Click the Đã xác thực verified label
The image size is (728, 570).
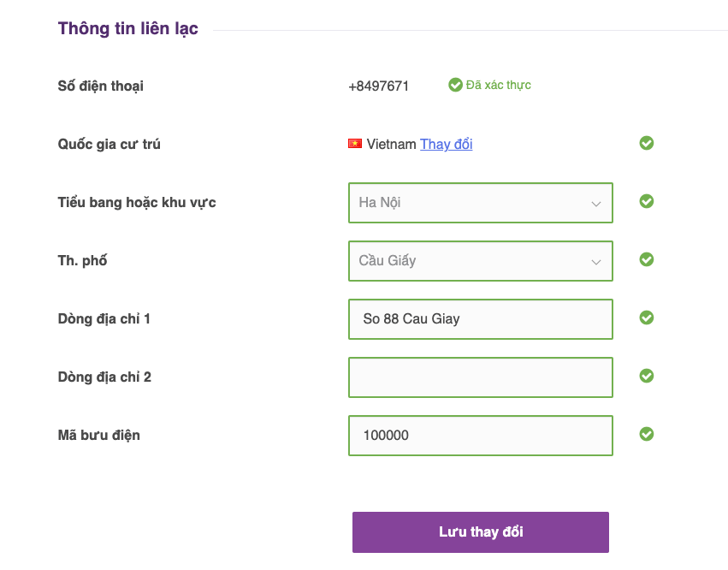[498, 85]
